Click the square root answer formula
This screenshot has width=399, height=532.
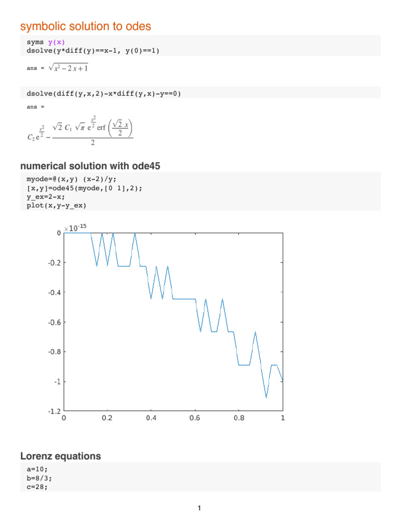pyautogui.click(x=72, y=68)
